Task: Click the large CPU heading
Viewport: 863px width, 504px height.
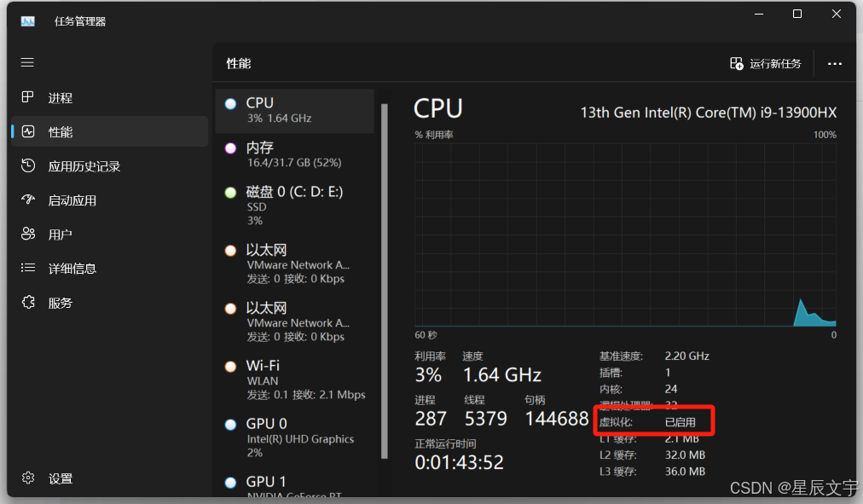Action: 438,108
